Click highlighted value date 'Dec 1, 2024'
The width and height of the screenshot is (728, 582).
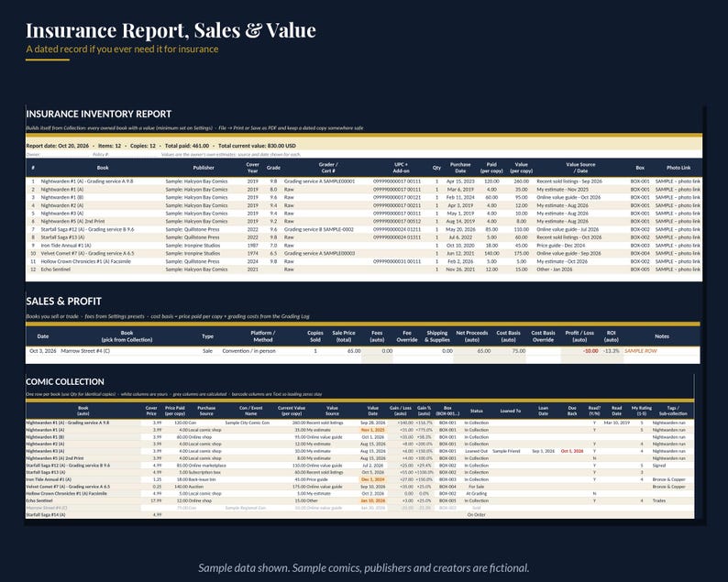(373, 479)
